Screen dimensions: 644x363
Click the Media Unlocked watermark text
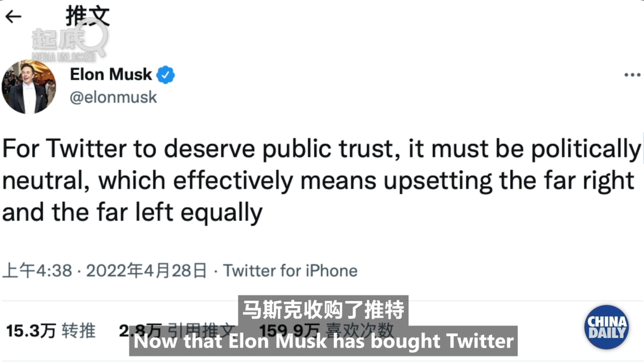[63, 57]
